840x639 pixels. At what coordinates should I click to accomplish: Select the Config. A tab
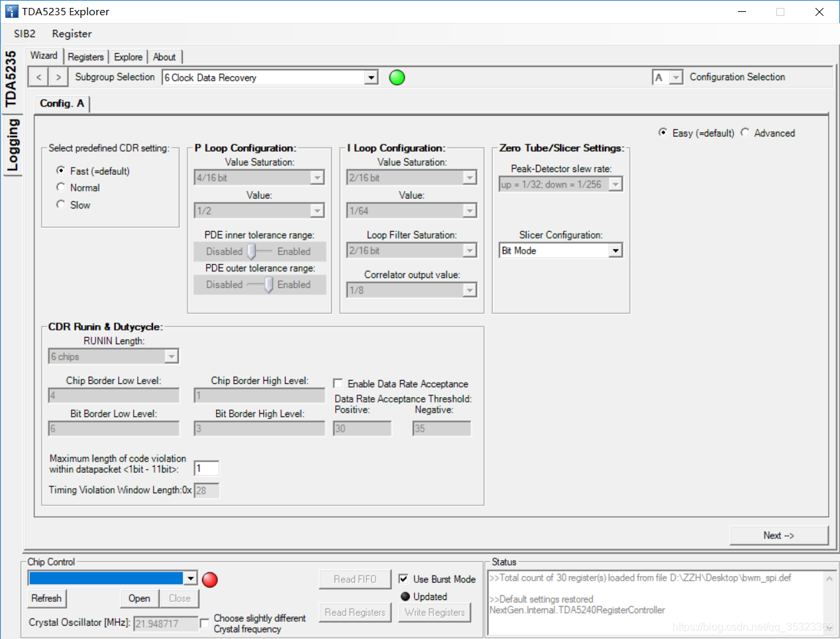pyautogui.click(x=62, y=103)
